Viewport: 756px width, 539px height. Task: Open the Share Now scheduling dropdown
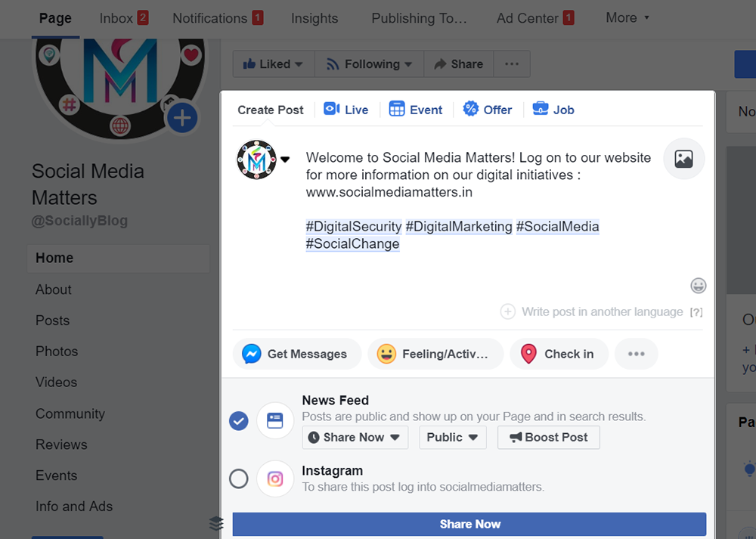coord(355,437)
